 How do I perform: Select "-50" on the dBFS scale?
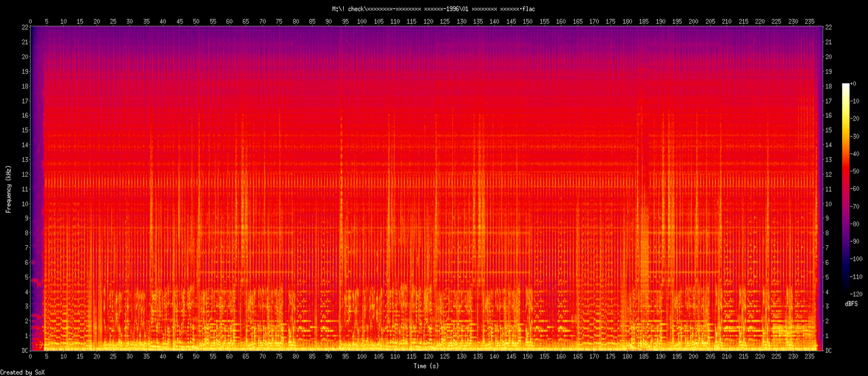point(856,171)
